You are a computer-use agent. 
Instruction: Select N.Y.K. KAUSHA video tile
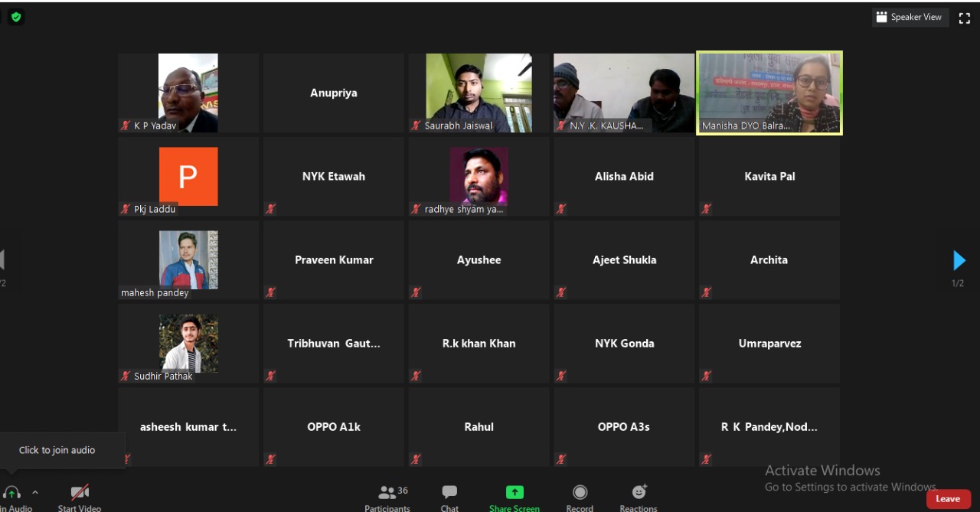pos(624,93)
